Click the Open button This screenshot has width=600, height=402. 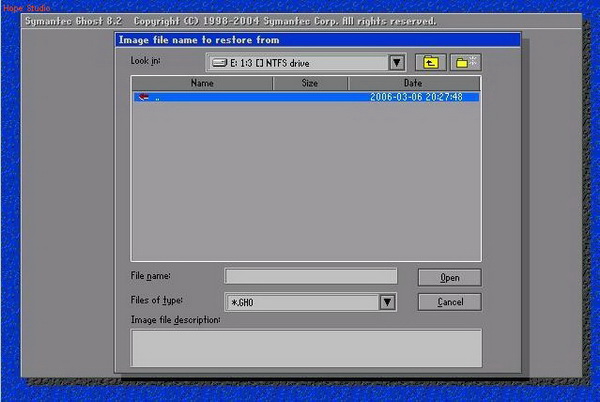click(450, 278)
